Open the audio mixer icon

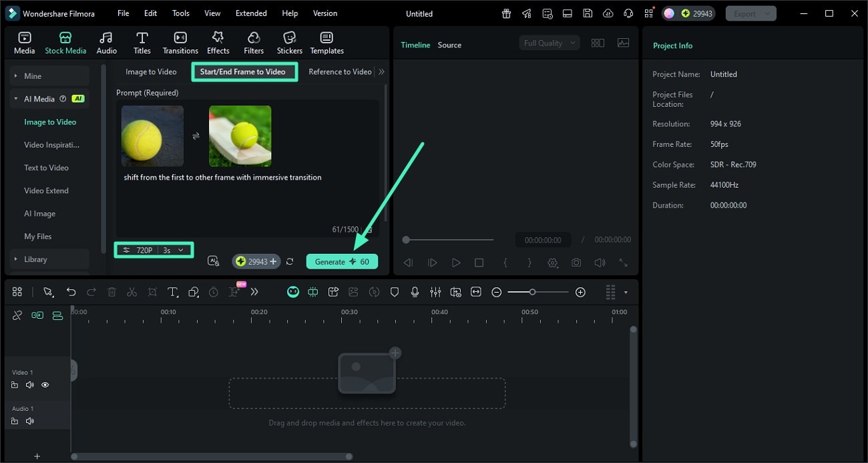(435, 292)
